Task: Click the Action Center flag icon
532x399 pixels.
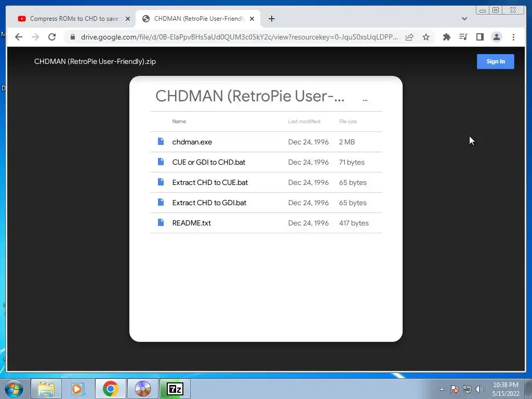Action: (x=455, y=389)
